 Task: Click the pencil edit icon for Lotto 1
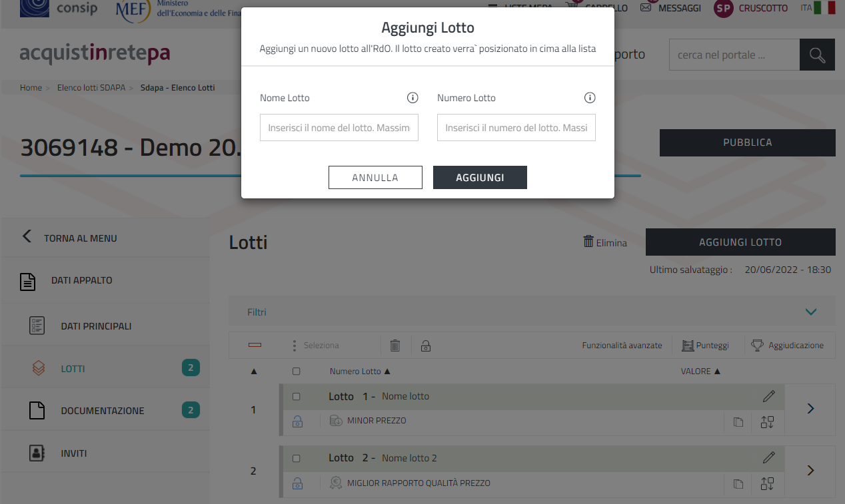(769, 396)
